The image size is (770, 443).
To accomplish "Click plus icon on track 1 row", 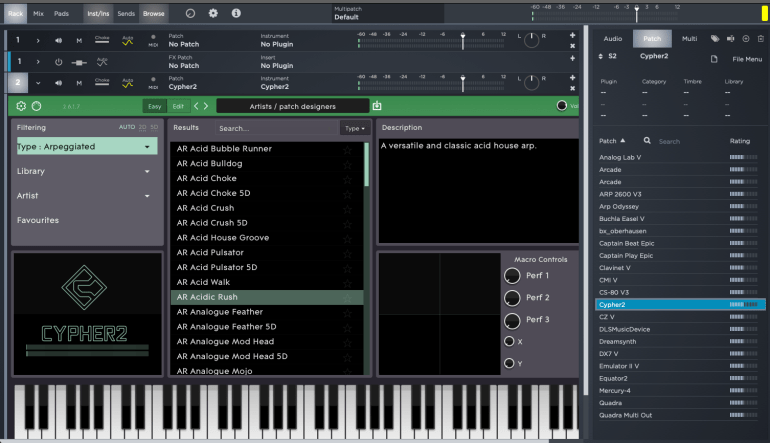I will coord(572,35).
